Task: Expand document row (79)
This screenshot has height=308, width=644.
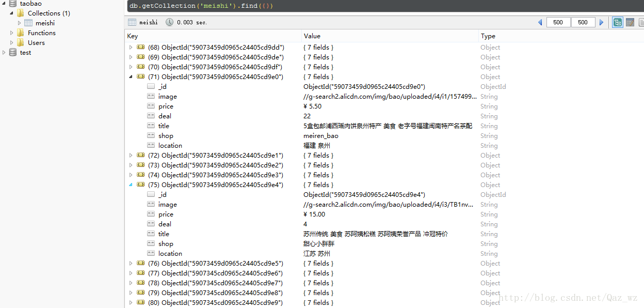Action: [x=131, y=292]
